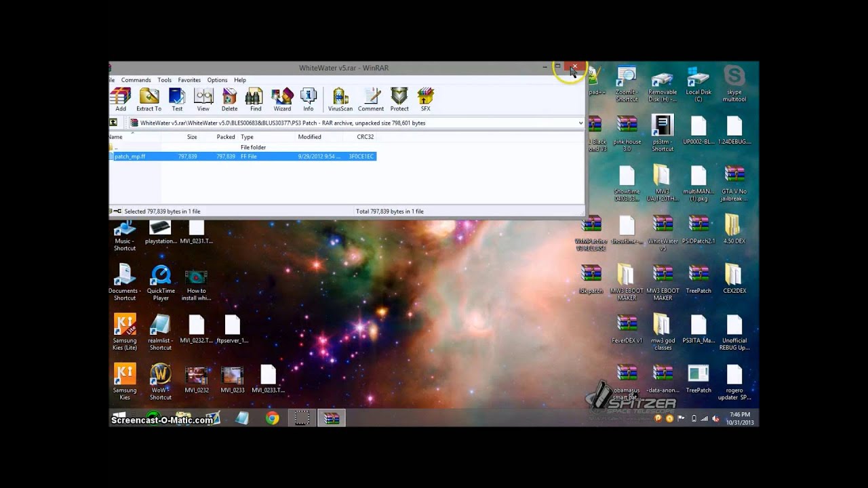
Task: Click the SFX toolbar icon
Action: (x=425, y=100)
